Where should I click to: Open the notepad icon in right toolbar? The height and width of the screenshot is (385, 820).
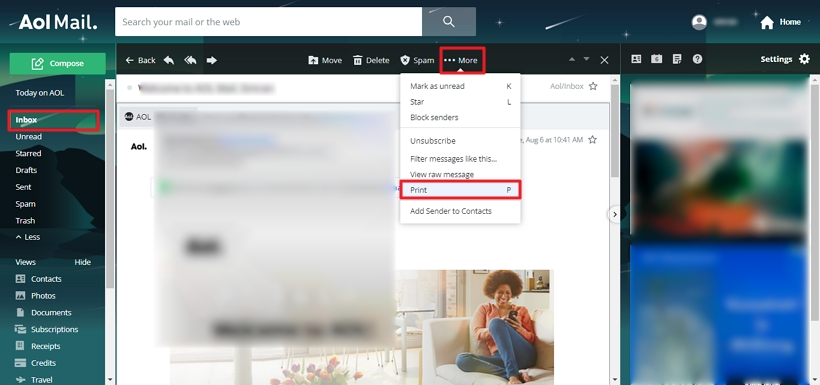677,59
